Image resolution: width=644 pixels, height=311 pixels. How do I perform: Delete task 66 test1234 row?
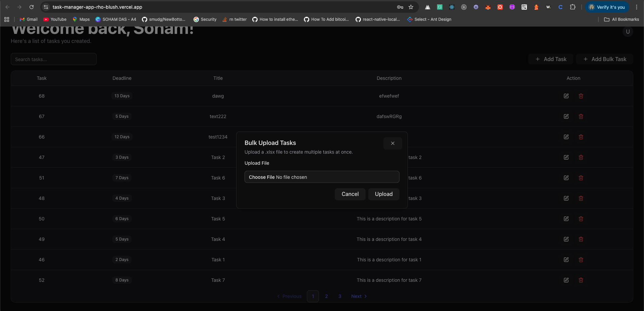tap(581, 137)
